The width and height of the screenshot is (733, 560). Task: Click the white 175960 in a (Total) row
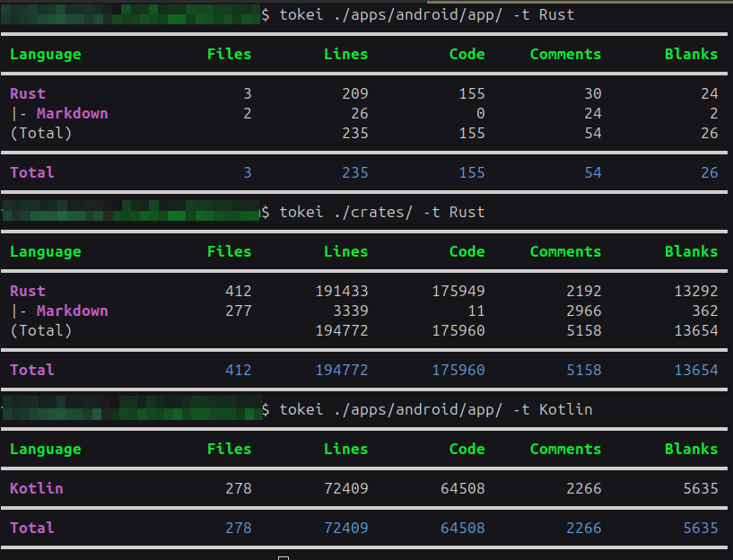(458, 331)
